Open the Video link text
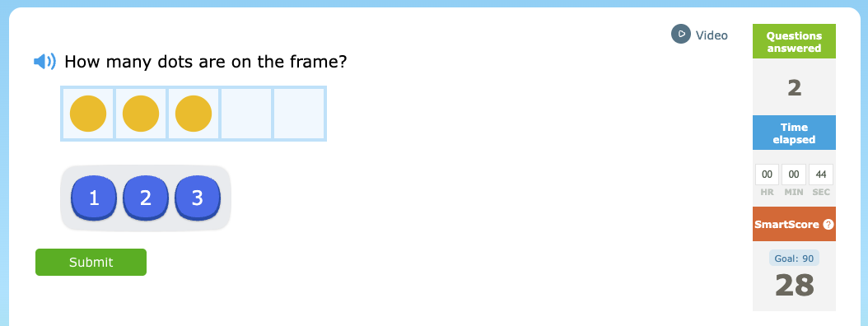This screenshot has width=868, height=326. pos(712,35)
